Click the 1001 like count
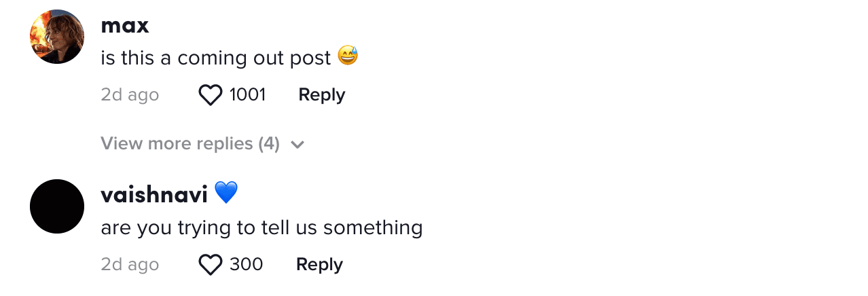 coord(247,95)
